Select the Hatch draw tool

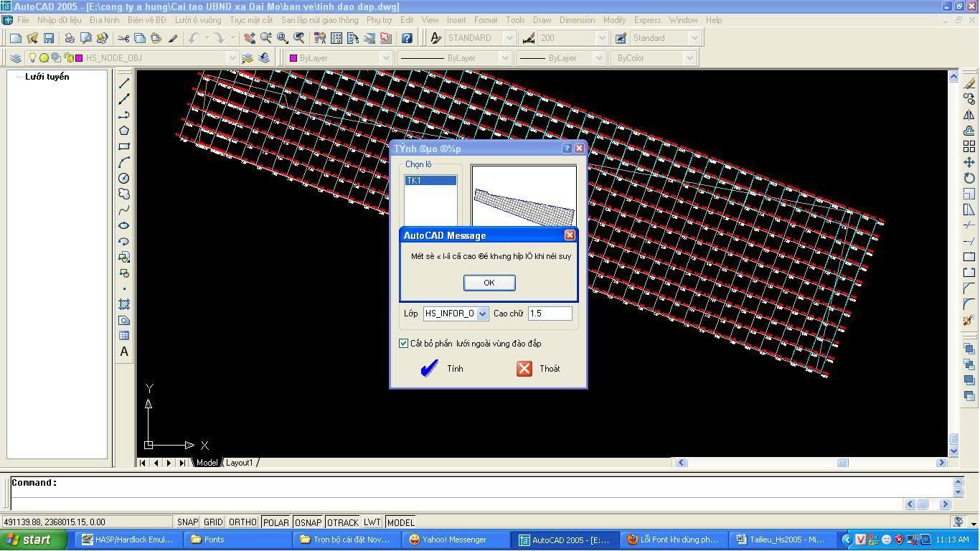pos(124,304)
